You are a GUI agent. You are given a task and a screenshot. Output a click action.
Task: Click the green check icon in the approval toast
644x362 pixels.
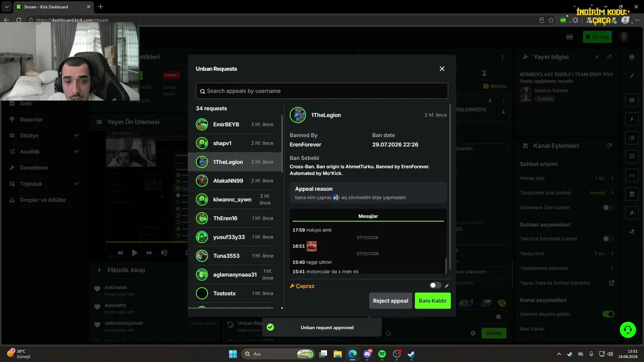(x=270, y=327)
